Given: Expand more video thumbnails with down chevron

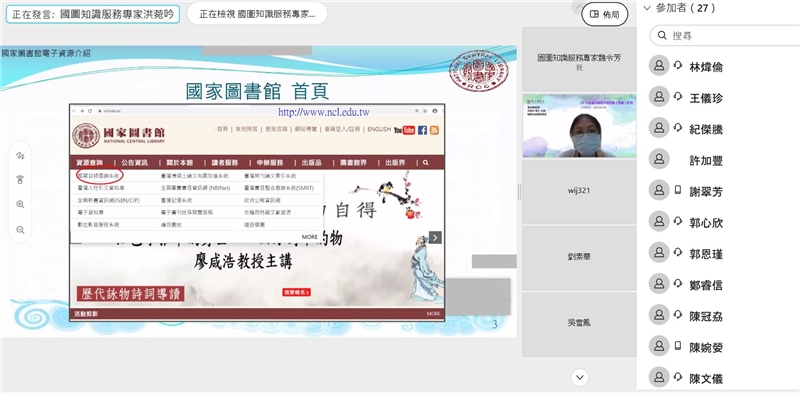Looking at the screenshot, I should pos(580,378).
